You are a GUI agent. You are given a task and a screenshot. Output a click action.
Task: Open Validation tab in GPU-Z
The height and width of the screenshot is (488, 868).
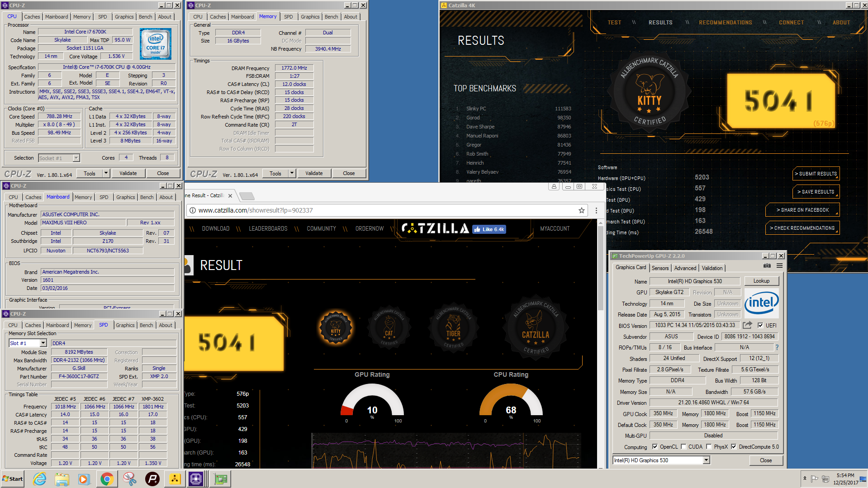click(x=712, y=268)
